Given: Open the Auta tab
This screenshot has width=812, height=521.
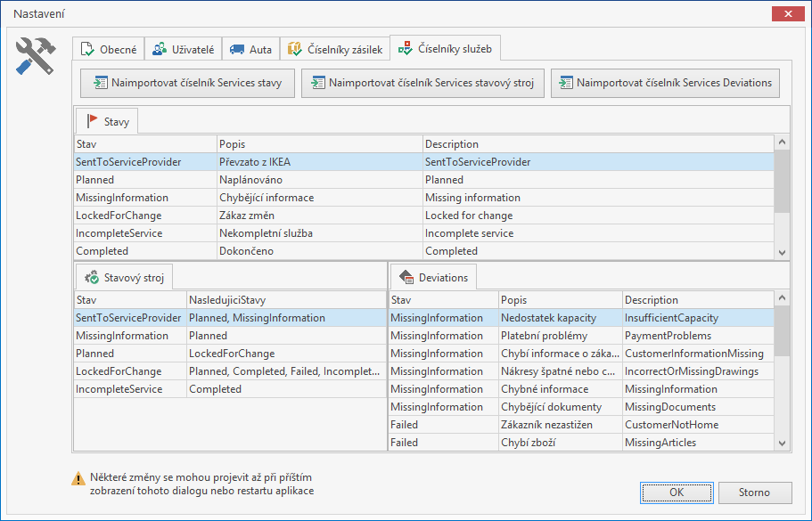Looking at the screenshot, I should [250, 49].
